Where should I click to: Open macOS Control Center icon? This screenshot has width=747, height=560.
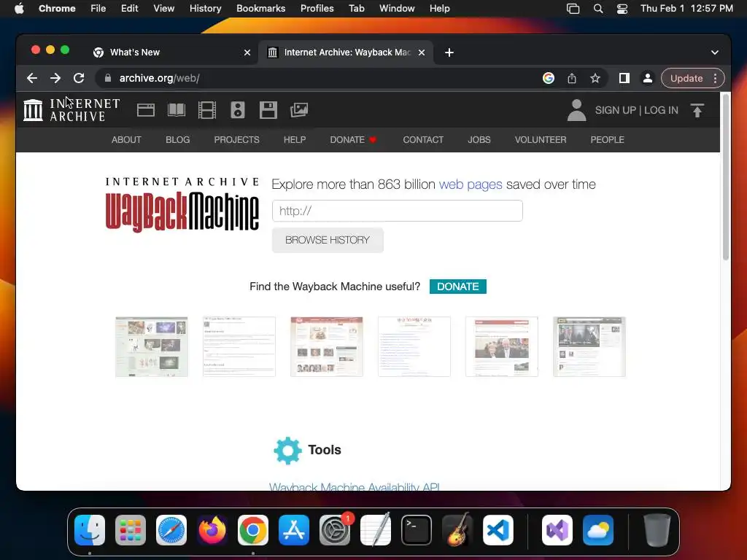tap(622, 9)
